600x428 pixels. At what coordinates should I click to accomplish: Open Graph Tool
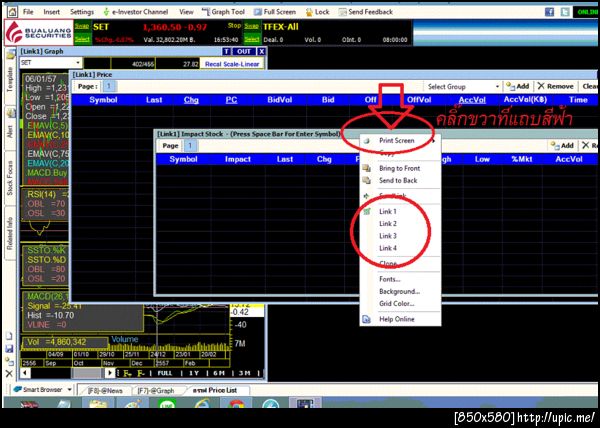click(223, 12)
